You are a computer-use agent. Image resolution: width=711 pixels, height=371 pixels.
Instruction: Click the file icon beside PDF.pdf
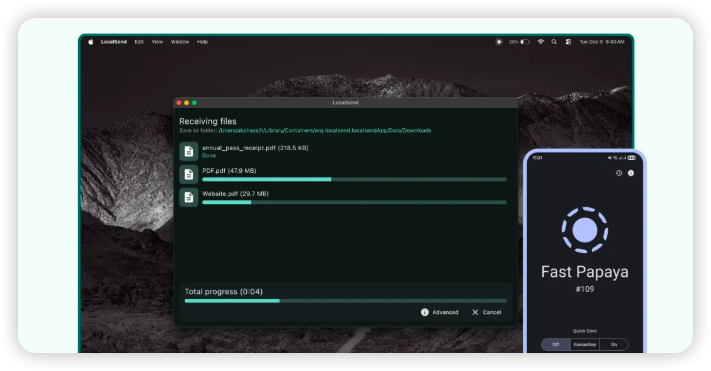189,174
